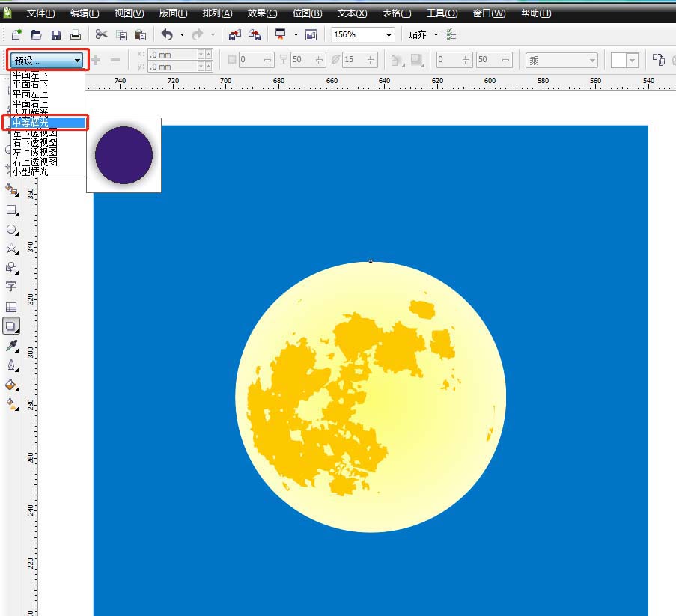Screen dimensions: 676x616
Task: Click the Print icon in toolbar
Action: (75, 35)
